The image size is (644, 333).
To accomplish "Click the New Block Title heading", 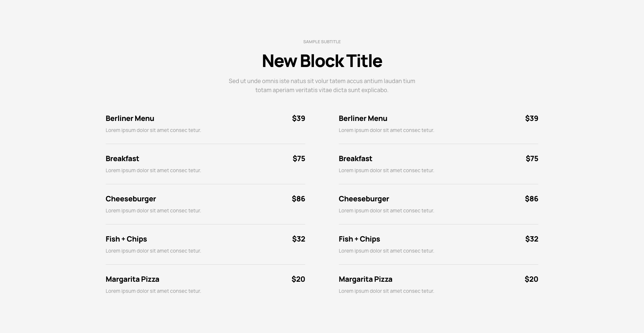I will point(322,61).
